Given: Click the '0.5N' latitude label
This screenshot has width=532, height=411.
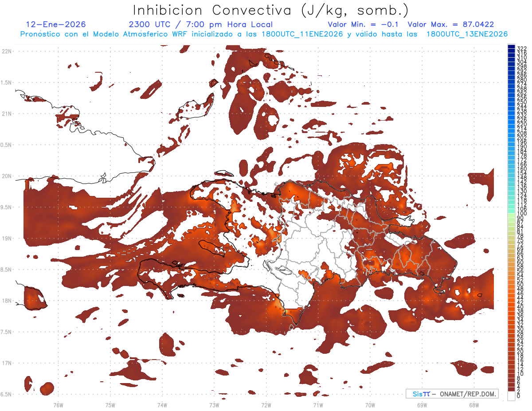Looking at the screenshot, I should [x=7, y=145].
